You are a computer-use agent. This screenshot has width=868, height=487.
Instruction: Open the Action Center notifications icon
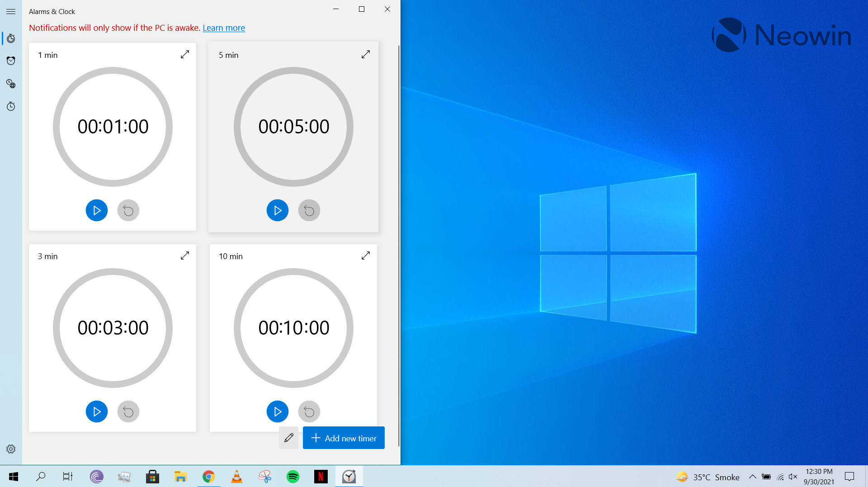849,477
